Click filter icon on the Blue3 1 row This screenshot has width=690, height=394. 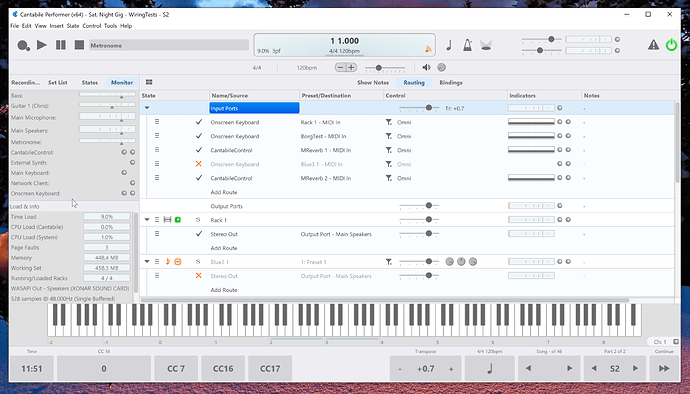389,262
